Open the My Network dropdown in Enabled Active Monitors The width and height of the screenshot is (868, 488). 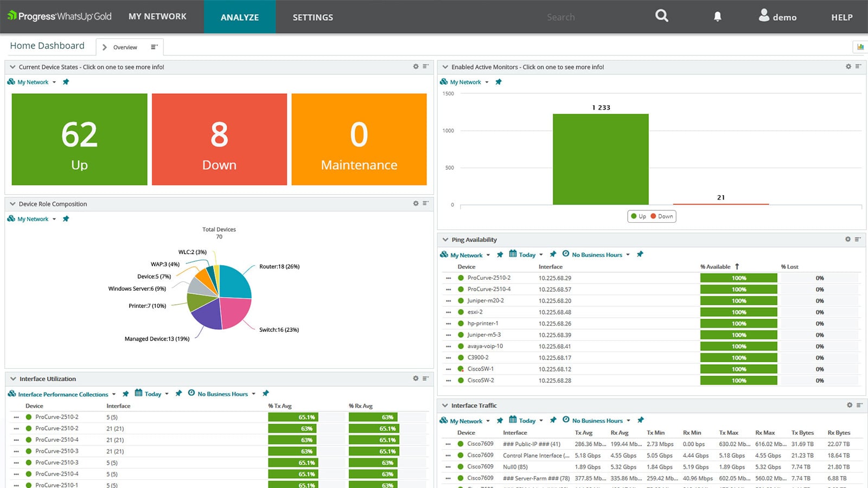467,82
